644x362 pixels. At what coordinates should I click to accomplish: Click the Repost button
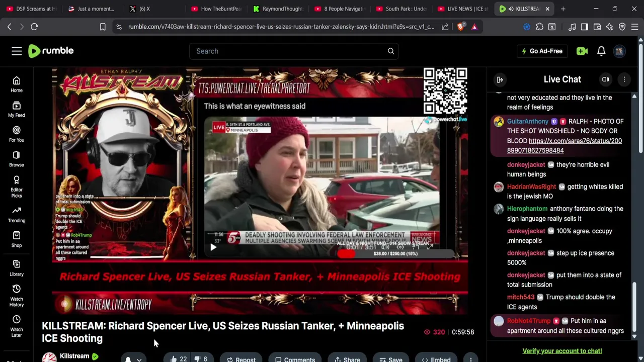click(241, 359)
